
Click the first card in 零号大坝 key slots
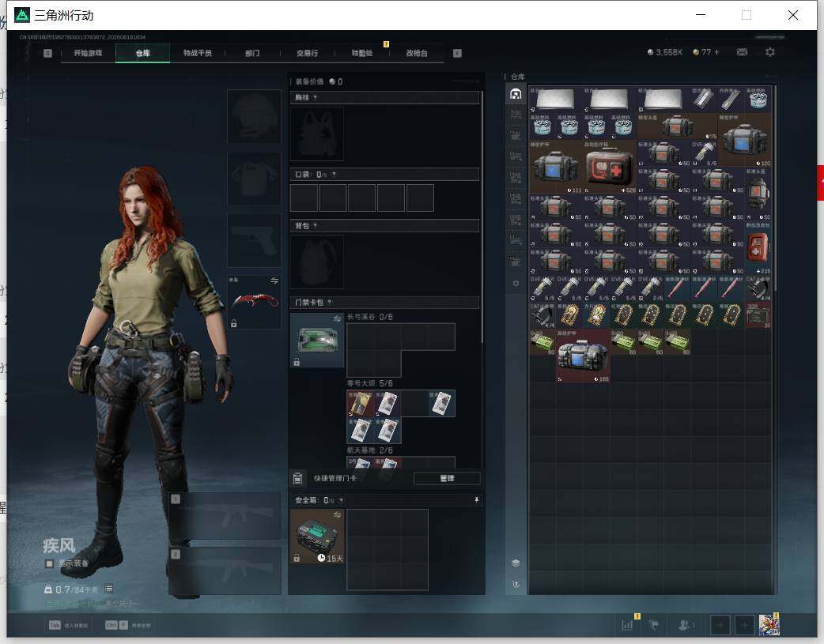[x=360, y=404]
